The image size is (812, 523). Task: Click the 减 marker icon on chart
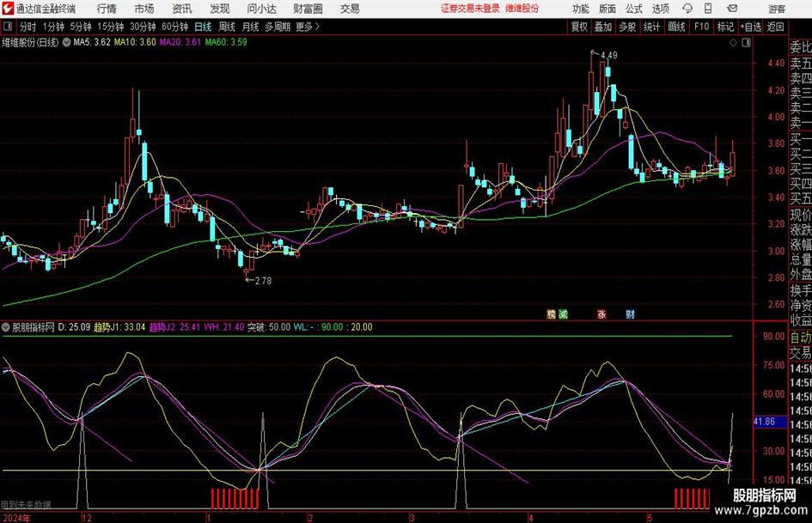pyautogui.click(x=563, y=314)
